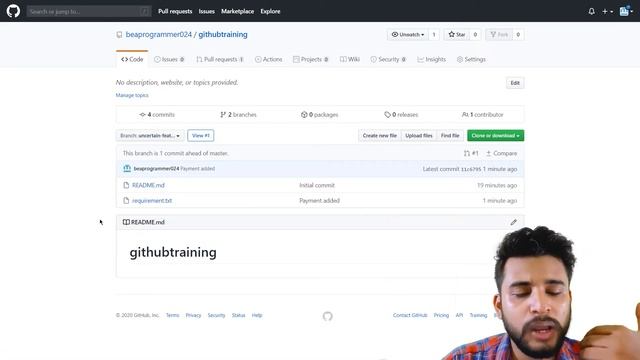Click commit author avatar icon
The height and width of the screenshot is (360, 640).
click(127, 169)
